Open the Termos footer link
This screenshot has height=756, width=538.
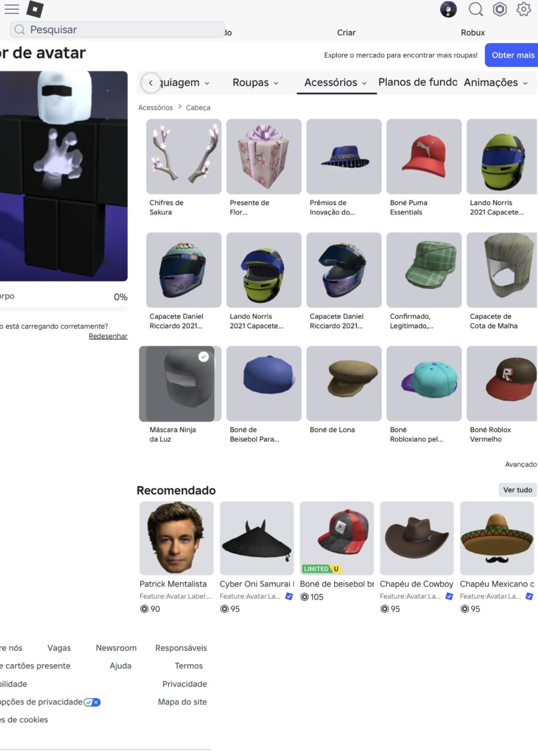189,666
